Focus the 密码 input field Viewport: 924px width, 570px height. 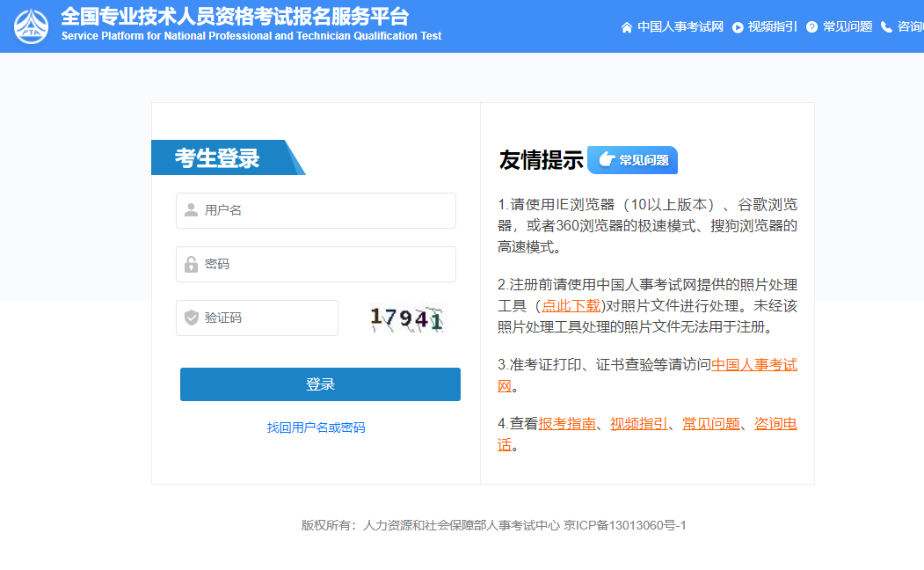(316, 264)
